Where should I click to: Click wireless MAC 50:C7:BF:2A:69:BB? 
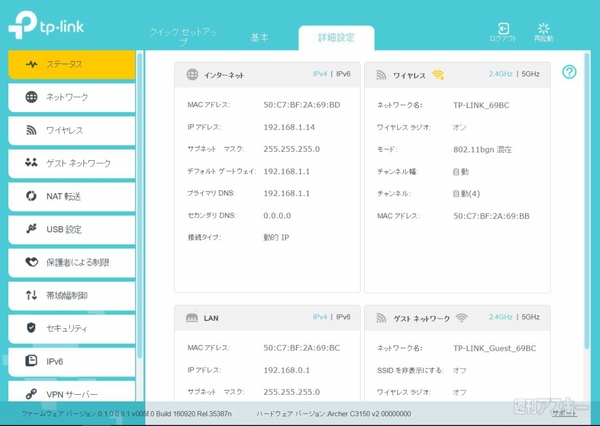491,216
